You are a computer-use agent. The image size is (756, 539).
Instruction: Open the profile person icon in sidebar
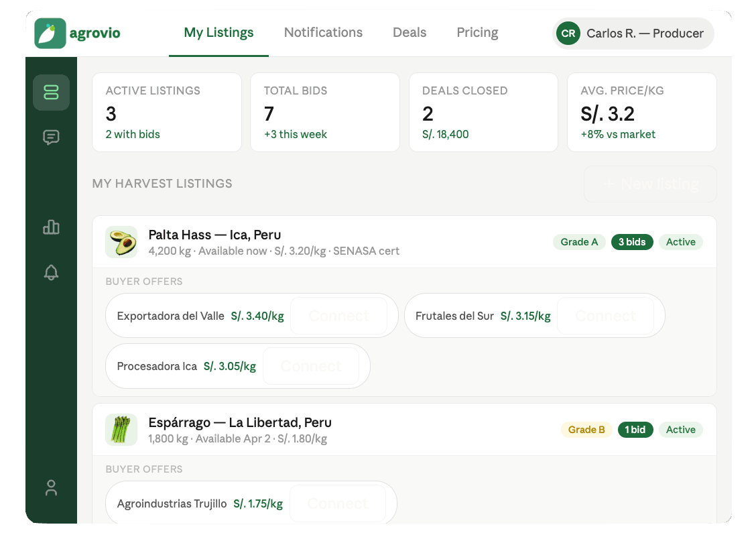pyautogui.click(x=51, y=487)
